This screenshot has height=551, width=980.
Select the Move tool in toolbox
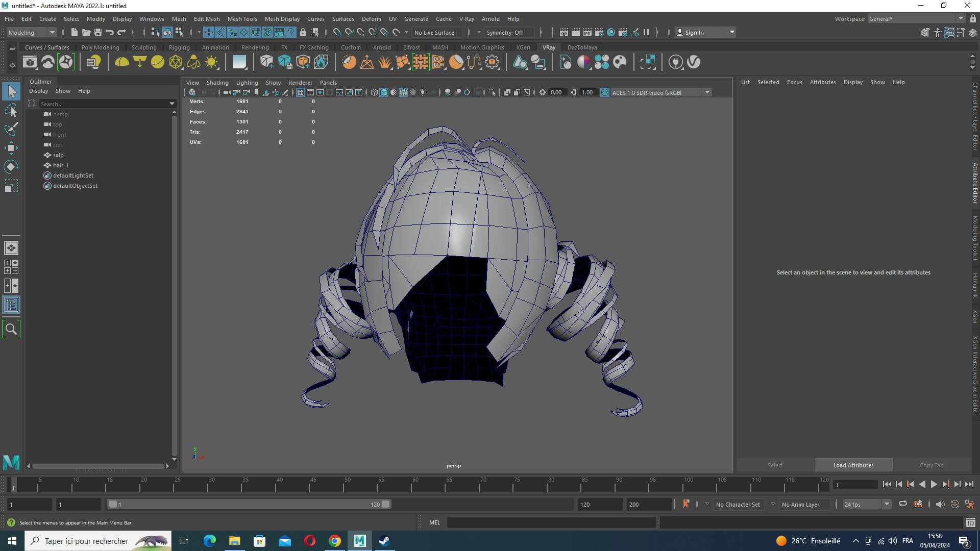11,148
